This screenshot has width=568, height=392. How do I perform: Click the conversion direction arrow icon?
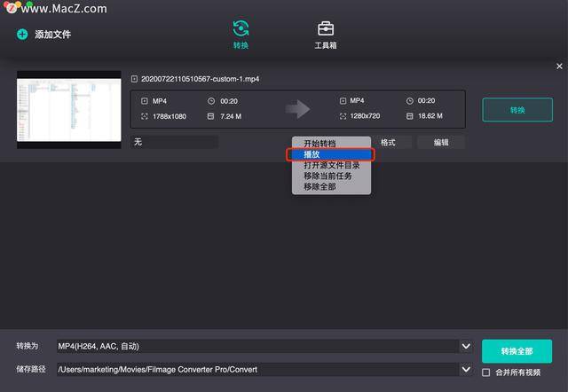297,109
